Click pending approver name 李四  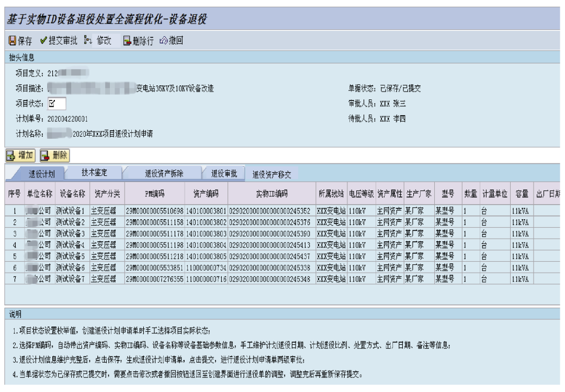tap(399, 119)
